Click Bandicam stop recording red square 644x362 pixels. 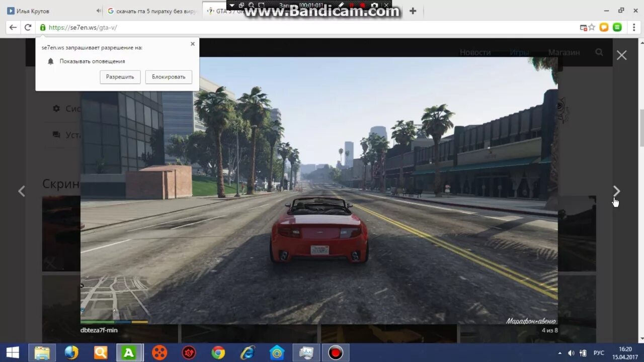pos(362,6)
